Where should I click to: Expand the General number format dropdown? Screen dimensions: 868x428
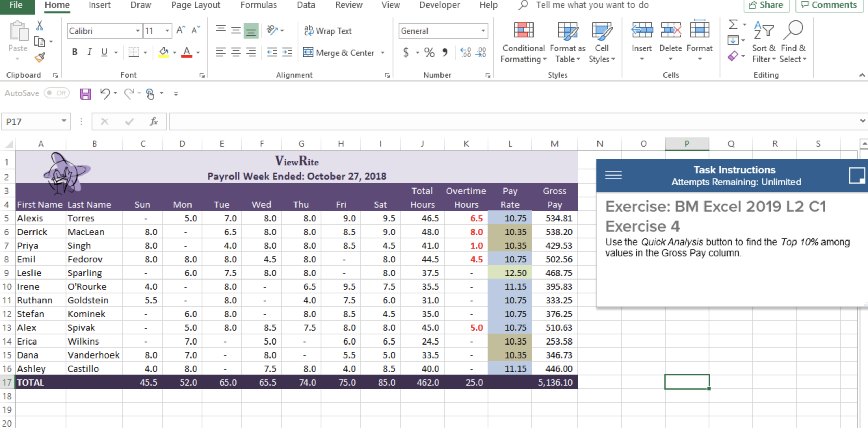point(483,31)
